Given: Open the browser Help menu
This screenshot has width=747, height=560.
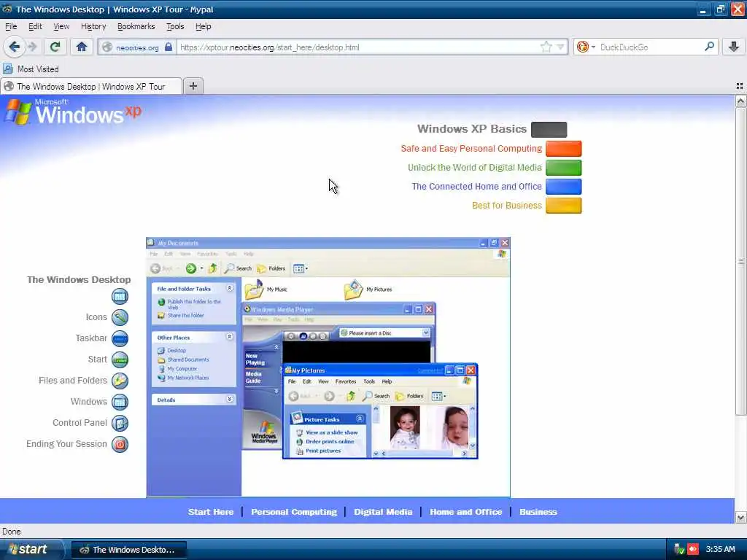Looking at the screenshot, I should (204, 27).
